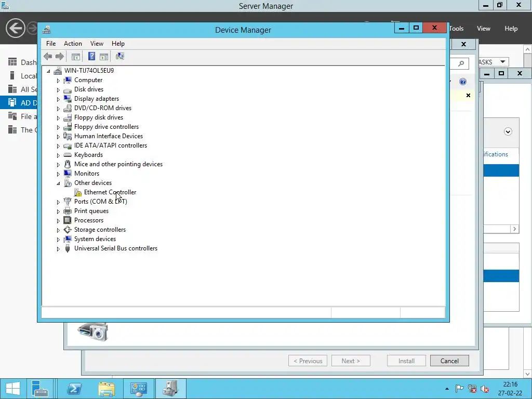Open the Help menu in Device Manager
Screen dimensions: 532x399
[118, 44]
